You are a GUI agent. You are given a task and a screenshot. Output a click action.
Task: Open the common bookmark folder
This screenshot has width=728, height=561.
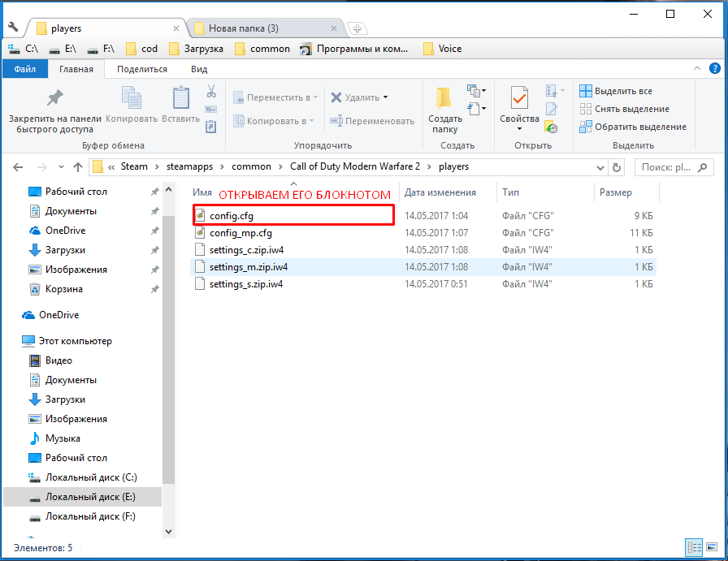tap(262, 49)
